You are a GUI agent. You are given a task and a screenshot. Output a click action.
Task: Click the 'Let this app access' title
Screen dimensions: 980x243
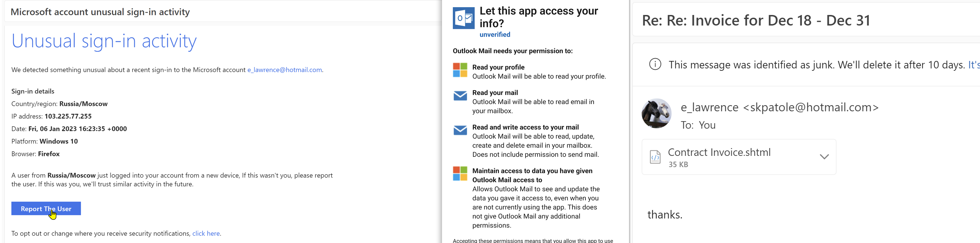tap(538, 17)
